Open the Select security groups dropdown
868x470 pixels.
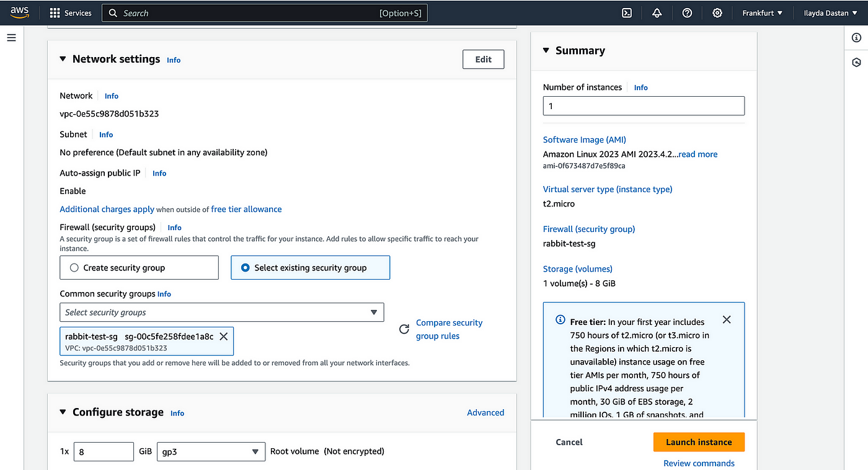click(x=222, y=312)
